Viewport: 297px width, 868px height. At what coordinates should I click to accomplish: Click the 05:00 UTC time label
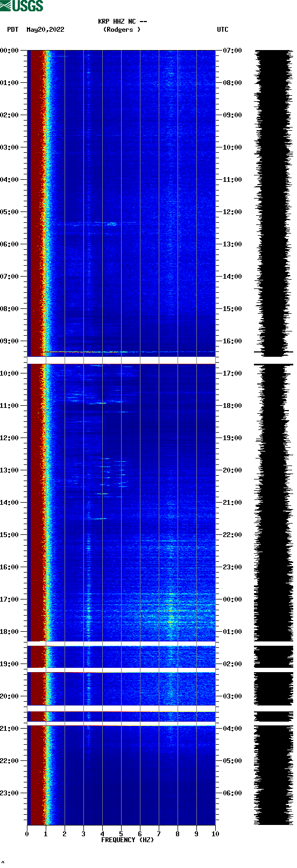pos(232,761)
